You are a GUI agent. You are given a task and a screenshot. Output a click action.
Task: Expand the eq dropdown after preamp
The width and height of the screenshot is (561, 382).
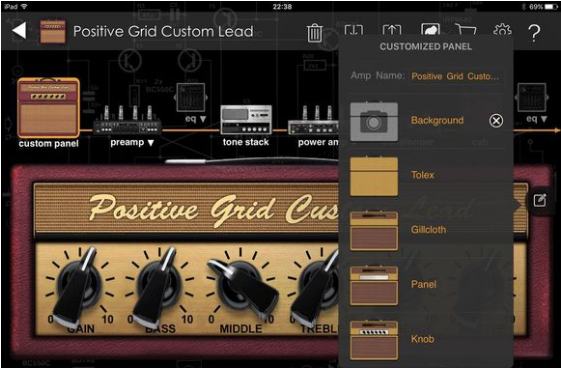[203, 119]
